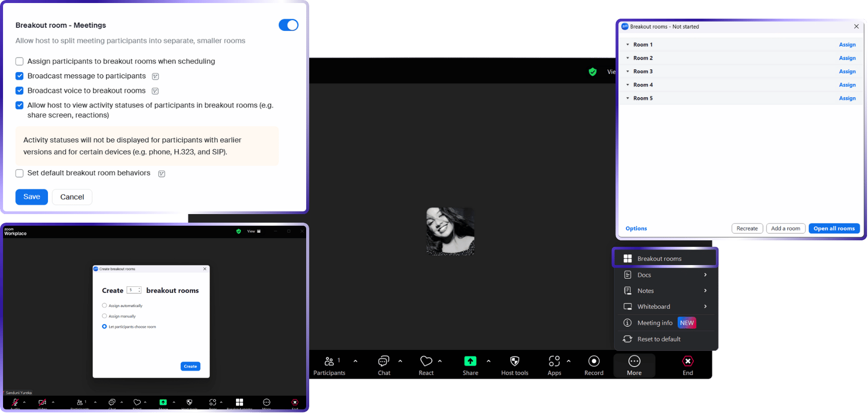Open the Whiteboard submenu in More menu
The height and width of the screenshot is (413, 868).
point(665,306)
